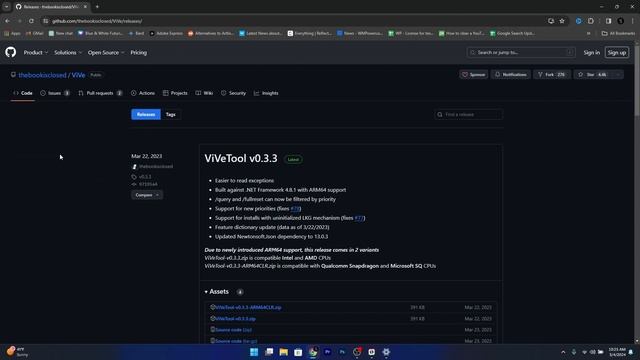Download ViVeTool-v0.3.3.zip asset
The image size is (640, 360).
coord(236,319)
